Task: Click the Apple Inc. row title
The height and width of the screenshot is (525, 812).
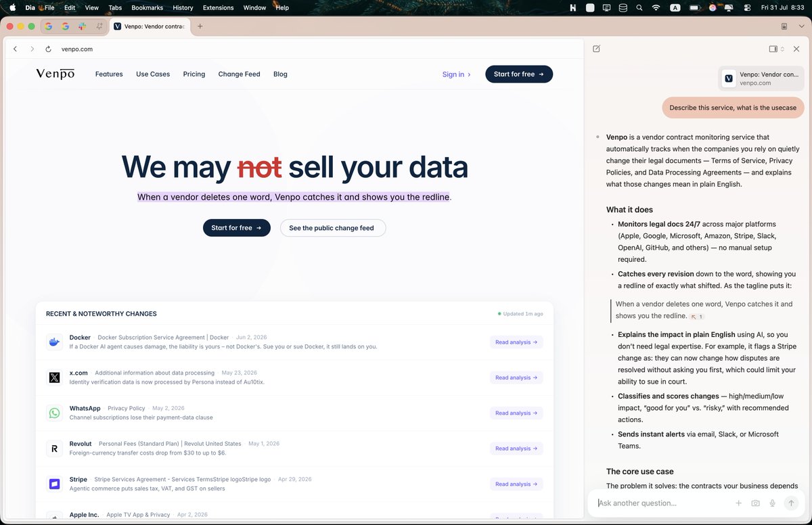Action: click(x=84, y=515)
